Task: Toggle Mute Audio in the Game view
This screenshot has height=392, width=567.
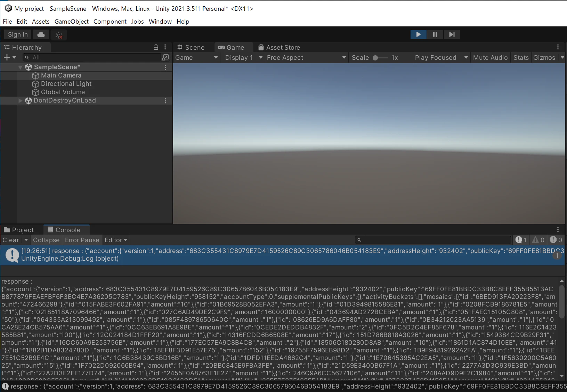Action: point(490,58)
